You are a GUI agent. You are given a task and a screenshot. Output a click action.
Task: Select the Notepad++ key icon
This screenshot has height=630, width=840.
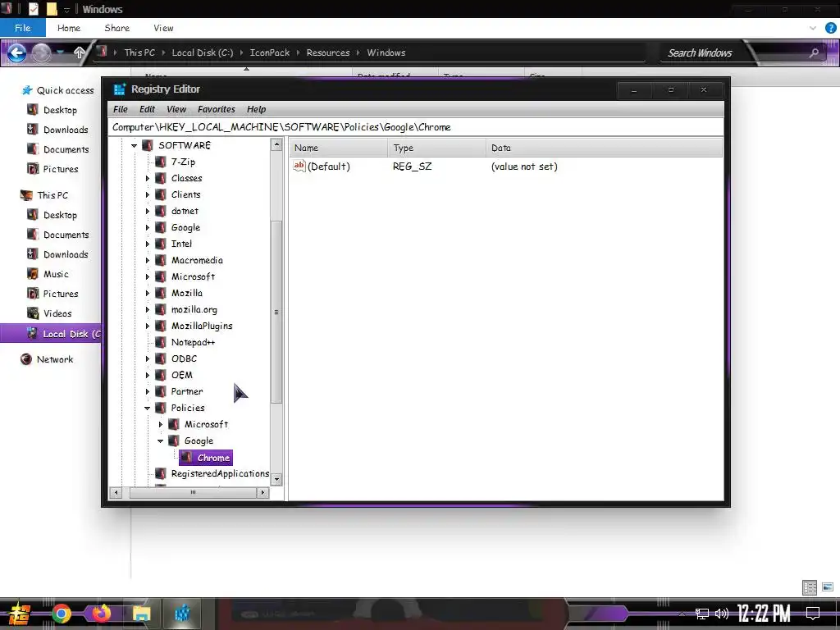(x=160, y=342)
